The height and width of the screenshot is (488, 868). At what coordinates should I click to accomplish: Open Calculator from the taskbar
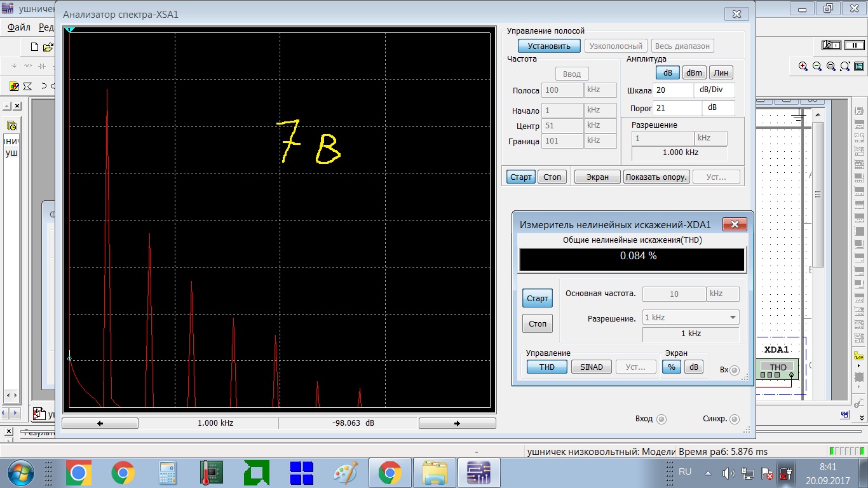(167, 473)
